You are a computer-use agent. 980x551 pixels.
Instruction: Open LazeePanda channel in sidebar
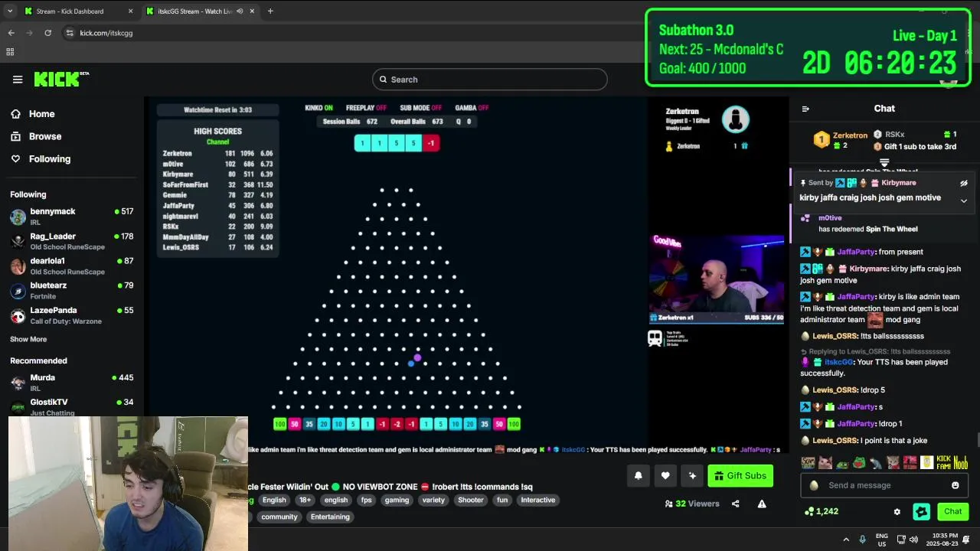pyautogui.click(x=72, y=315)
